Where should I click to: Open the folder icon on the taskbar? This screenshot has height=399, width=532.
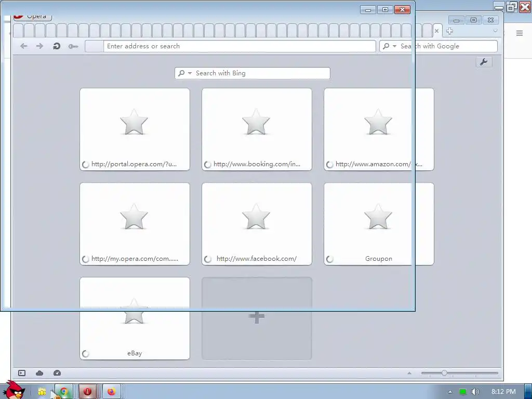tap(42, 392)
